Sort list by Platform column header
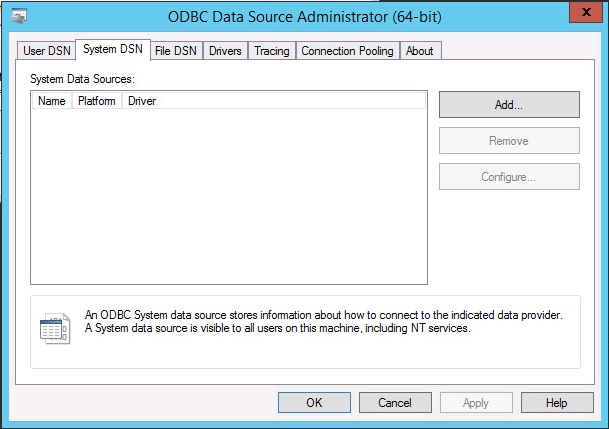The width and height of the screenshot is (609, 429). click(97, 101)
